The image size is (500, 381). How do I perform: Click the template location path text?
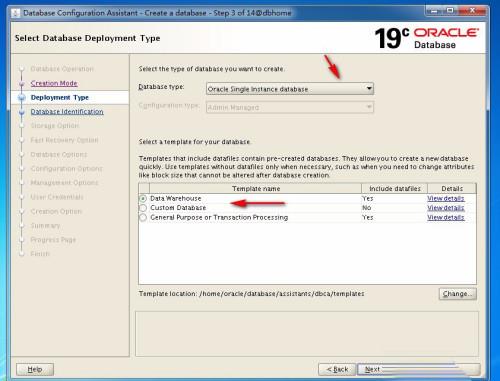tap(282, 294)
